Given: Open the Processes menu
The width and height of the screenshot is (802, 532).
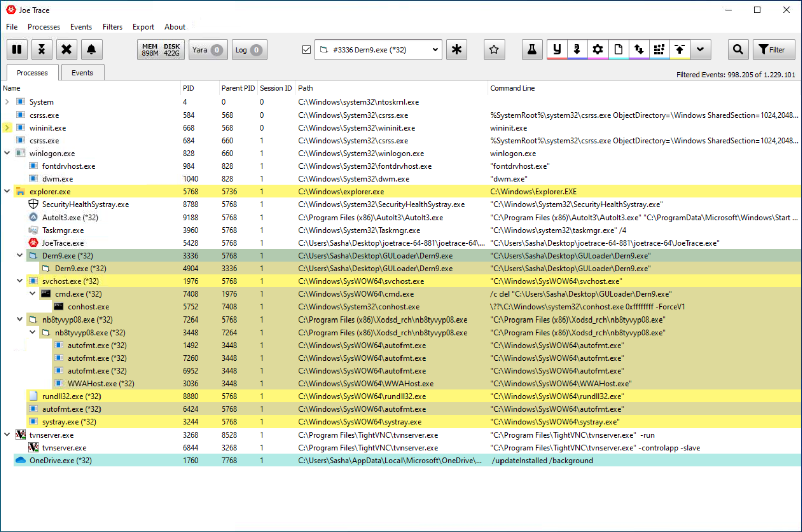Looking at the screenshot, I should tap(44, 27).
